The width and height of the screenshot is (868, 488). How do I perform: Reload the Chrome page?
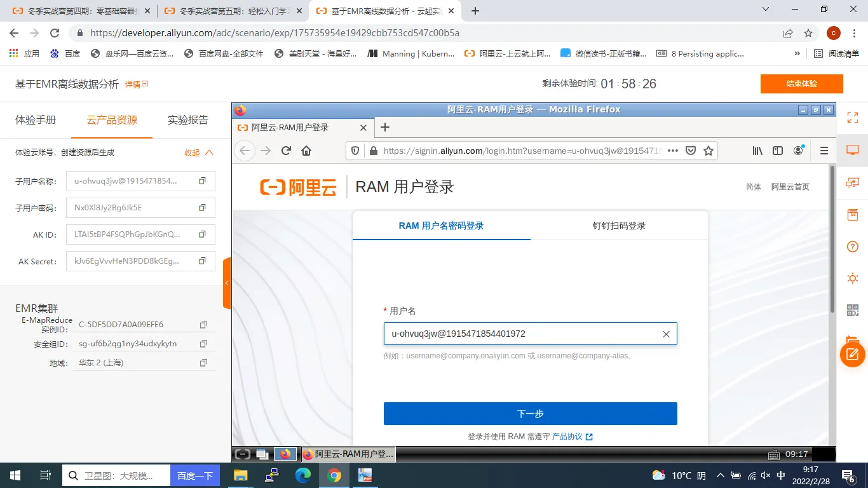[55, 33]
